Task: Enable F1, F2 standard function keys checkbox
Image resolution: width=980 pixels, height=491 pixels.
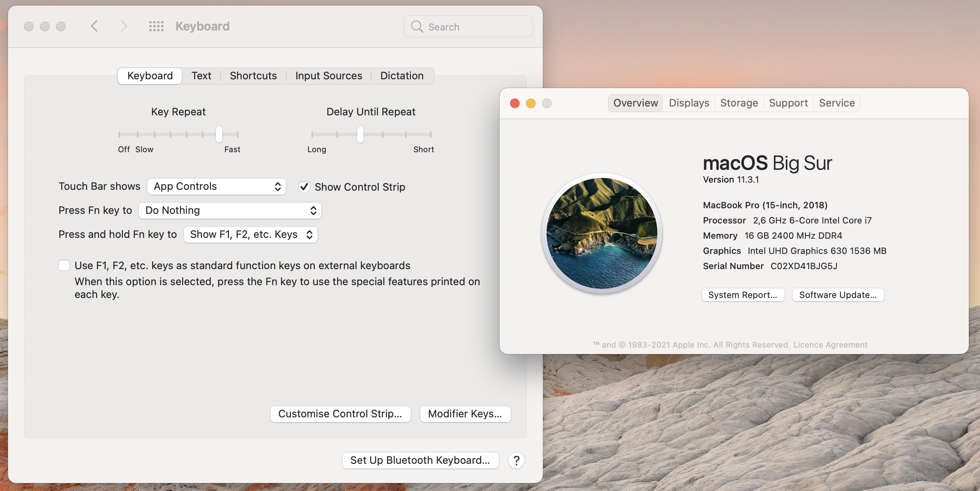Action: (x=64, y=265)
